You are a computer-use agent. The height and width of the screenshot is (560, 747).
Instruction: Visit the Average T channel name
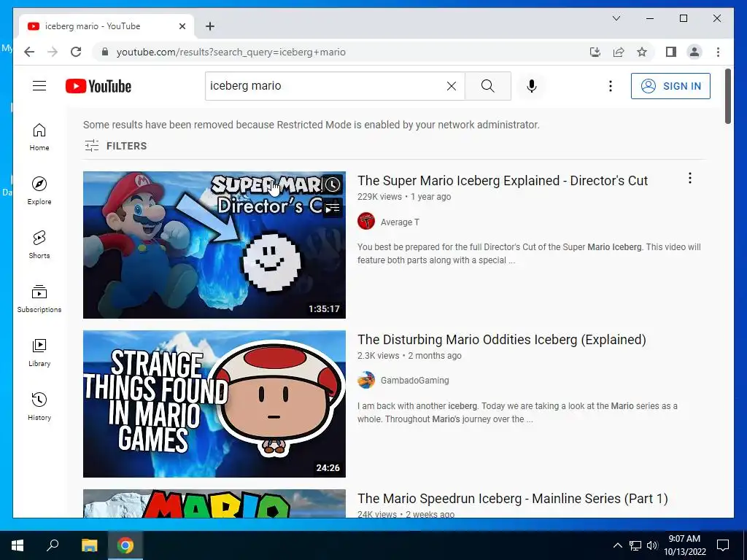pyautogui.click(x=400, y=222)
